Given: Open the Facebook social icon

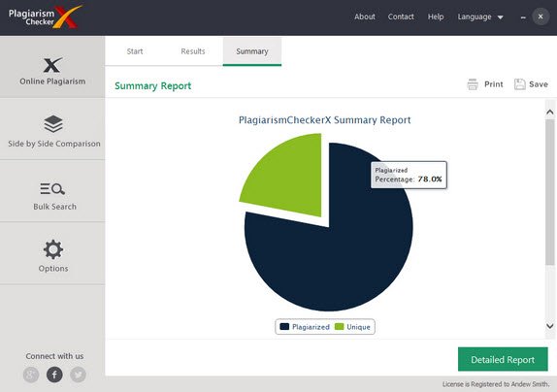Looking at the screenshot, I should [54, 375].
